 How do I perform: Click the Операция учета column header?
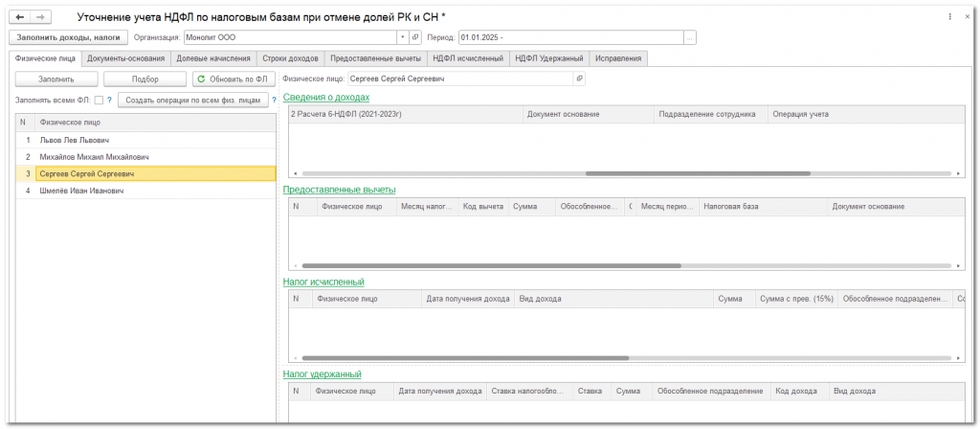pos(867,115)
